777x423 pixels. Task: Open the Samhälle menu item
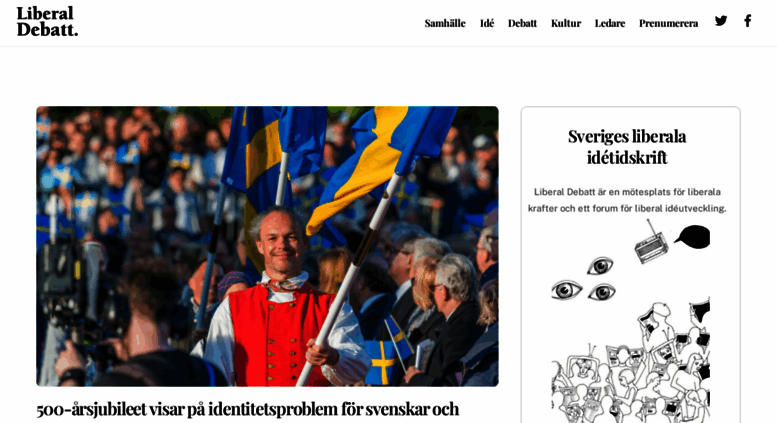point(445,23)
